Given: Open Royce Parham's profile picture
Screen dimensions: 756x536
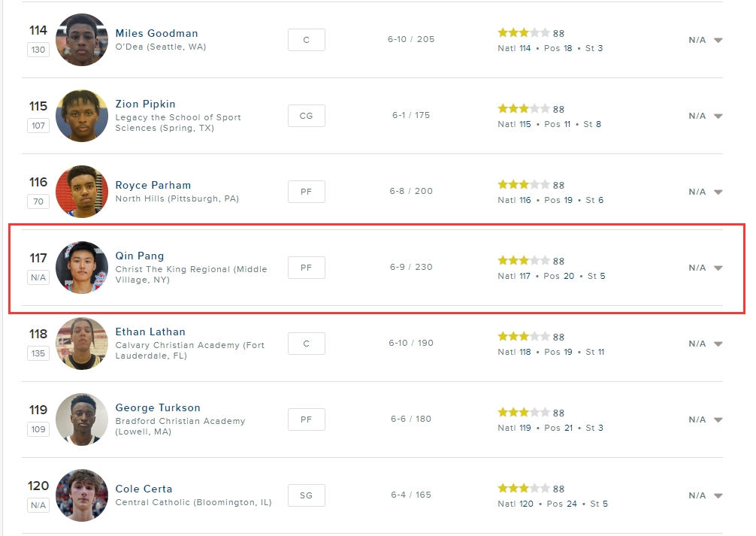Looking at the screenshot, I should point(82,192).
